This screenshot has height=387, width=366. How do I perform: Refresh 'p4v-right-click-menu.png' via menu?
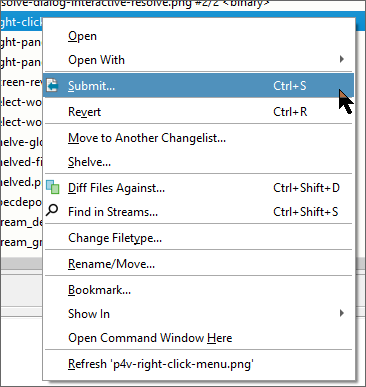pyautogui.click(x=198, y=364)
